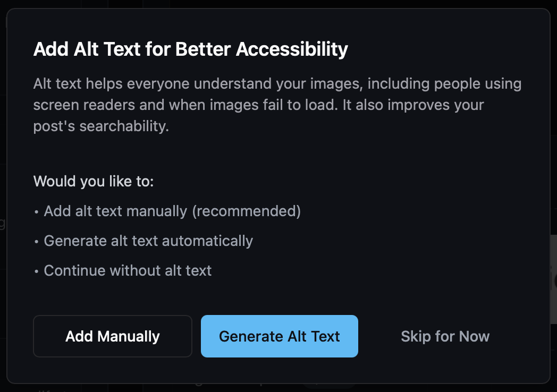Click the "(recommended)" text

pos(247,211)
